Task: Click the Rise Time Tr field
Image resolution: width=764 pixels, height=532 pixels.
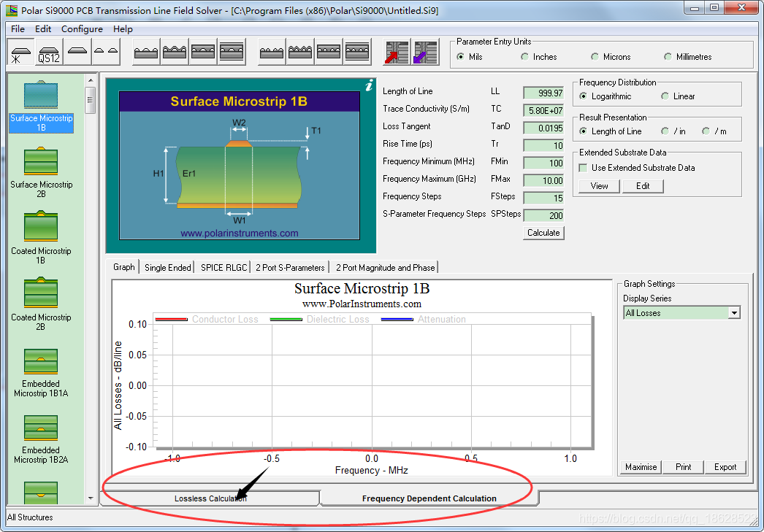Action: [543, 145]
